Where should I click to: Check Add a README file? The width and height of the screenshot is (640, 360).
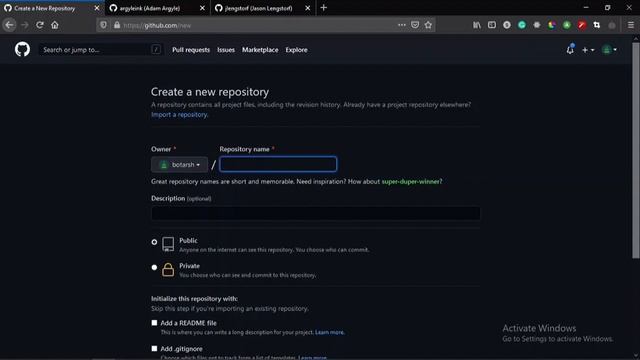point(154,323)
